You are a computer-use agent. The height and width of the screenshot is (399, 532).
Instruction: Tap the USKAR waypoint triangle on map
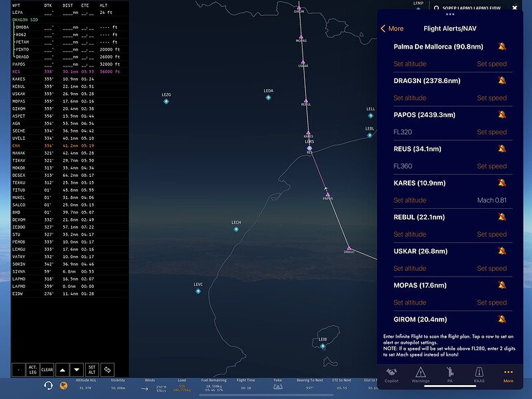click(x=303, y=63)
